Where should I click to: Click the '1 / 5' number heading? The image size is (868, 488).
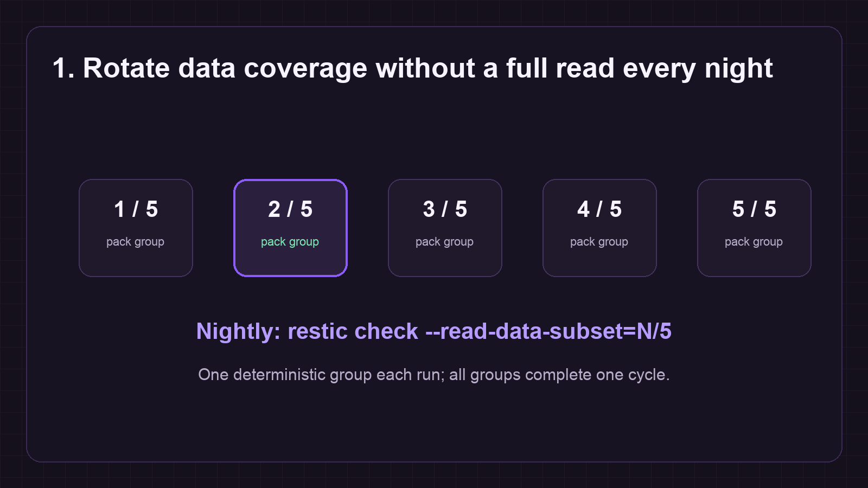coord(136,209)
